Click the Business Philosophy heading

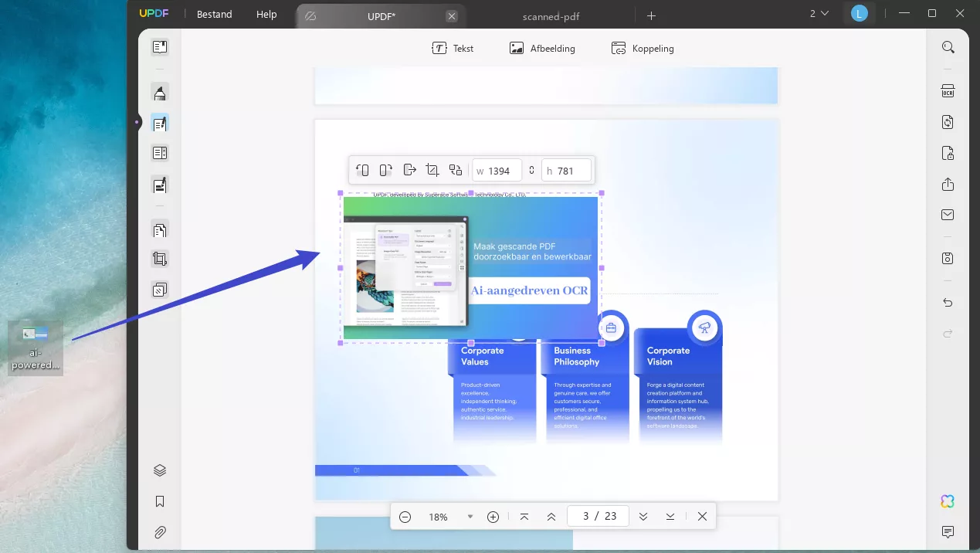[x=577, y=356]
